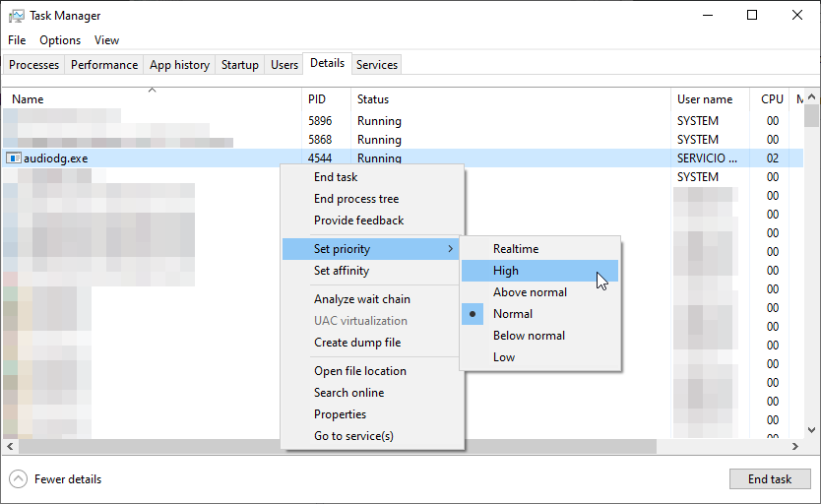Open the Services tab
821x504 pixels.
click(x=377, y=65)
